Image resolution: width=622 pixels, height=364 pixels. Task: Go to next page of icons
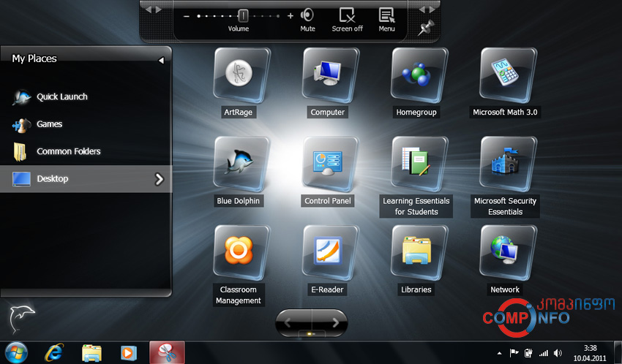(x=335, y=323)
